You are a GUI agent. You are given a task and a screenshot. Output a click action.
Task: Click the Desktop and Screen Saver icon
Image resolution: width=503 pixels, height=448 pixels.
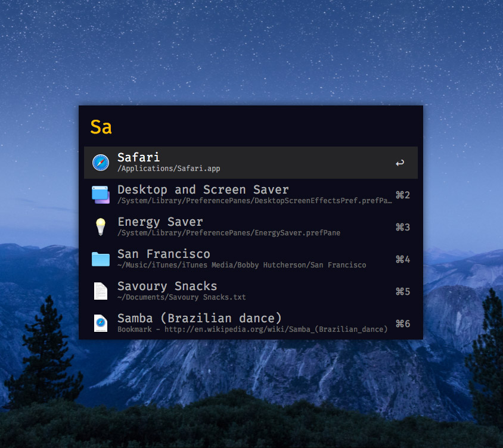101,195
